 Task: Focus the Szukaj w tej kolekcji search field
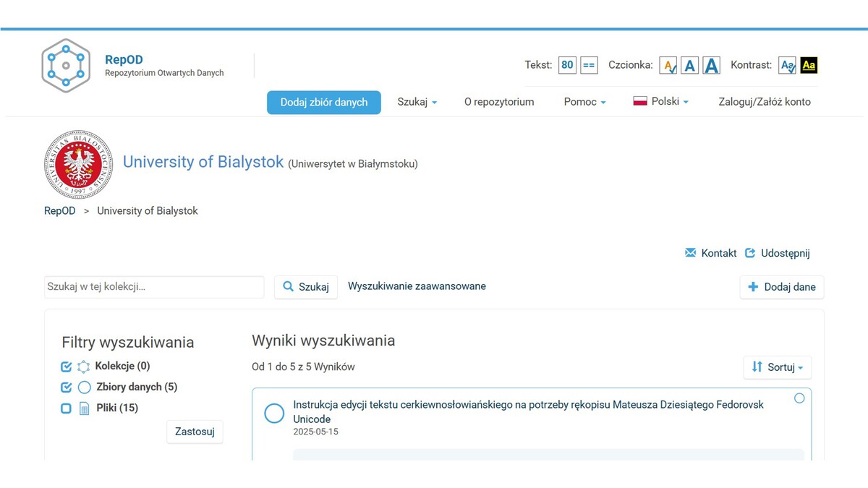tap(154, 287)
